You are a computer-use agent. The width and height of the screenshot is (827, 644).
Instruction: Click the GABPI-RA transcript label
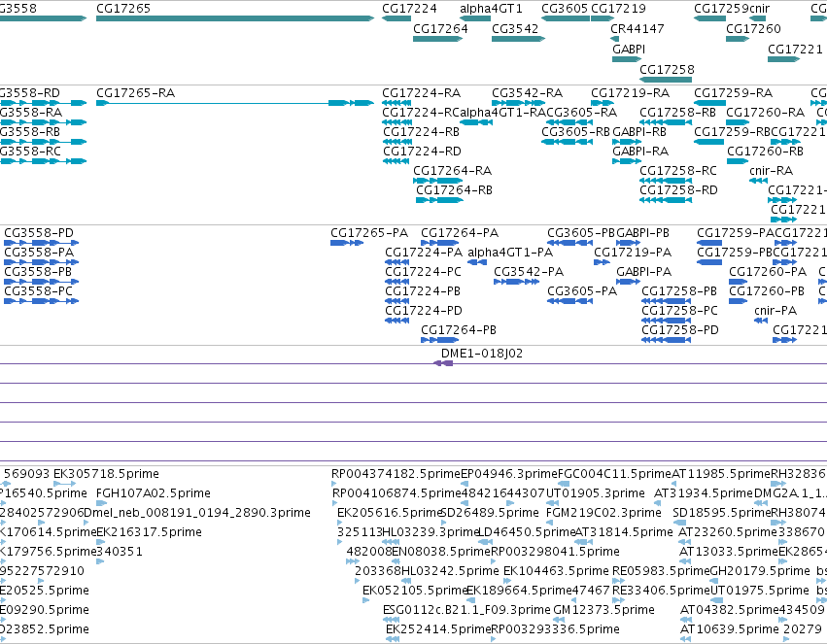pyautogui.click(x=640, y=152)
